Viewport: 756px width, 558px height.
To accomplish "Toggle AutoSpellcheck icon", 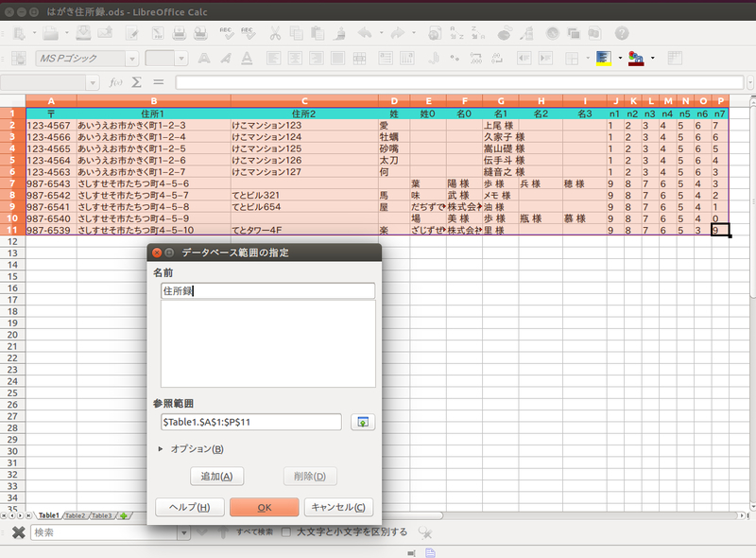I will [x=248, y=33].
